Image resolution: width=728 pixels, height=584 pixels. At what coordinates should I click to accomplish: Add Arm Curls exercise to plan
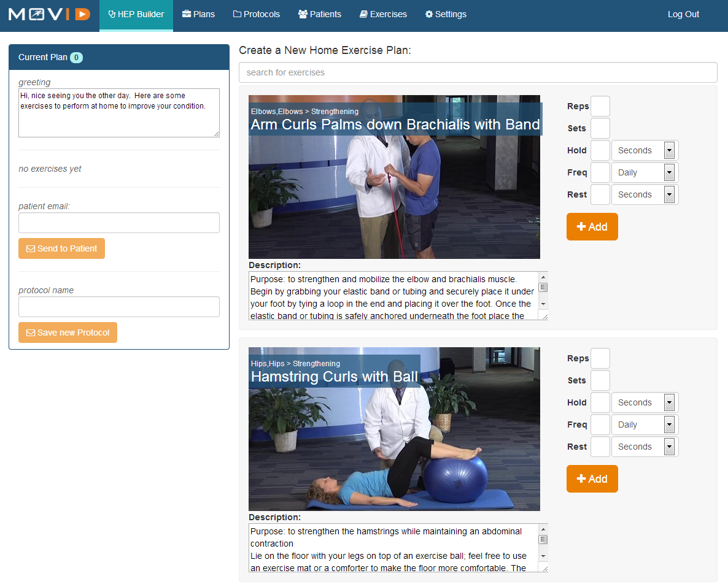click(592, 227)
